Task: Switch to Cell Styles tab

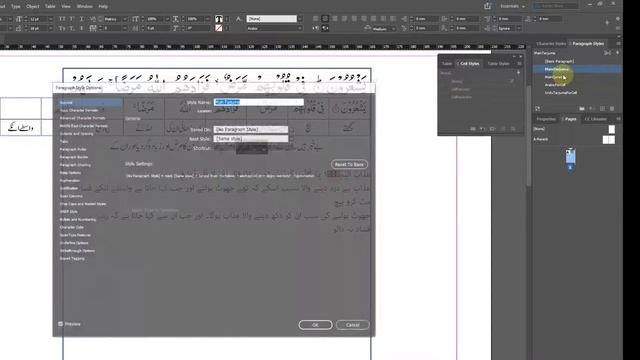Action: point(469,64)
